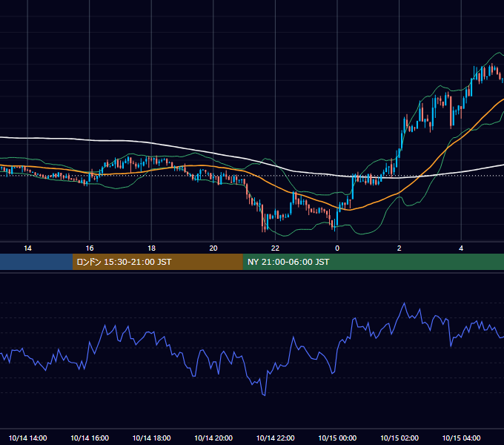Click the 10/14 14:00 date label

27,438
